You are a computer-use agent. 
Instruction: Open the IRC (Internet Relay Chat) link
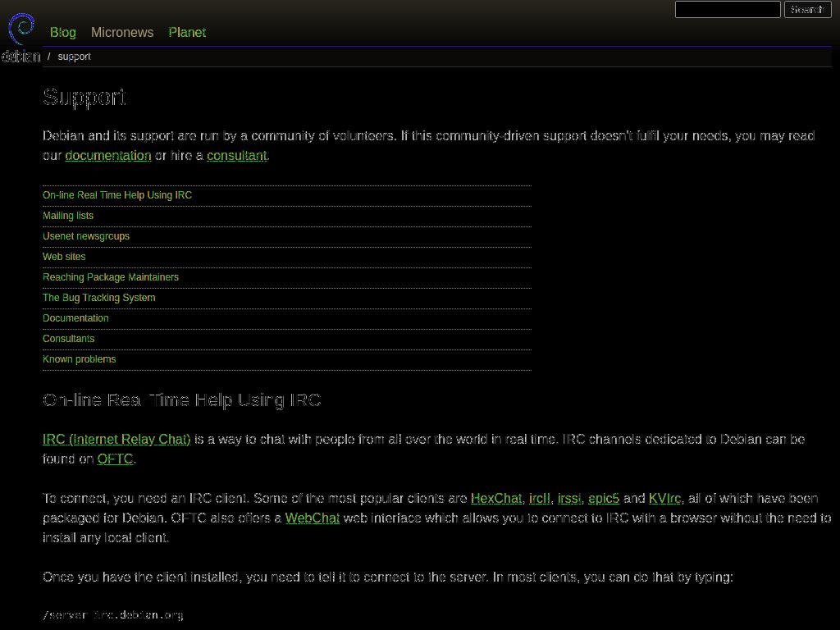click(116, 440)
